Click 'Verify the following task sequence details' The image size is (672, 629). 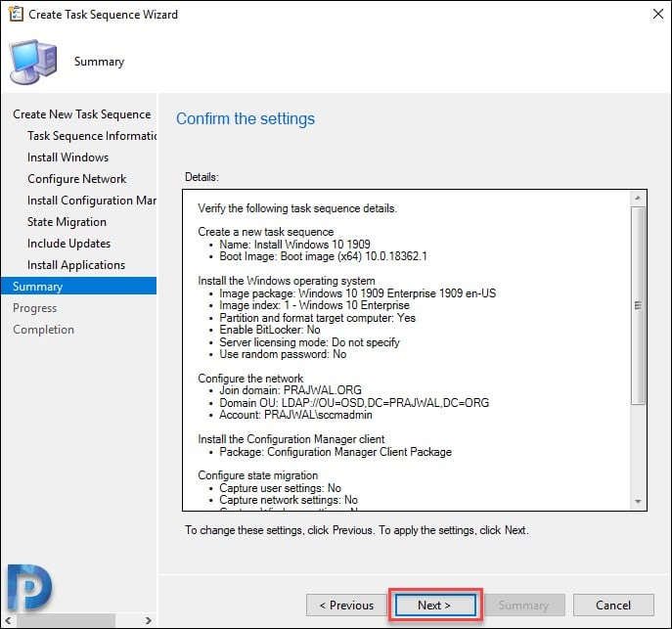pyautogui.click(x=297, y=208)
